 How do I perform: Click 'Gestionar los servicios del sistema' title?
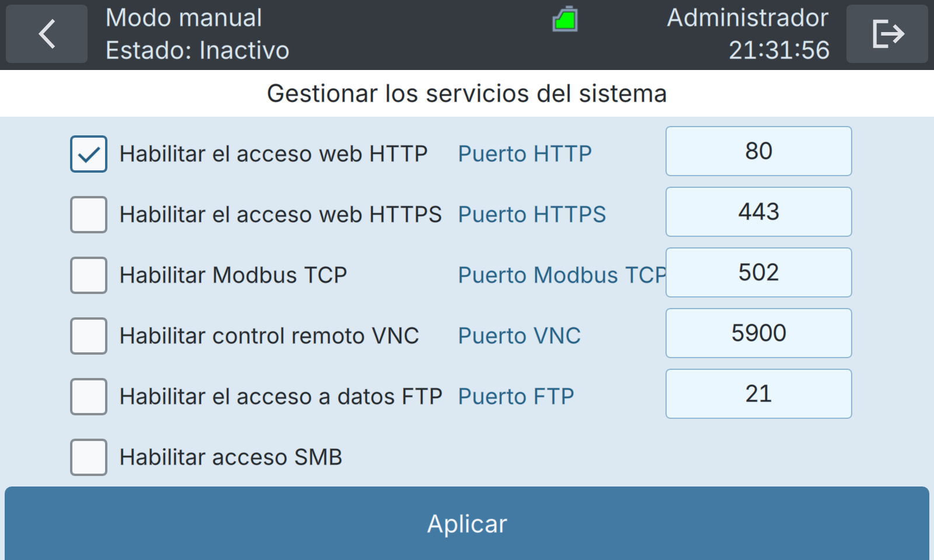click(x=467, y=93)
